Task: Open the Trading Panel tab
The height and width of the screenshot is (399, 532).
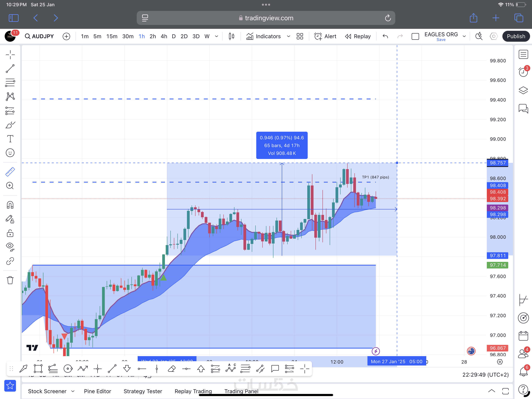Action: 241,391
